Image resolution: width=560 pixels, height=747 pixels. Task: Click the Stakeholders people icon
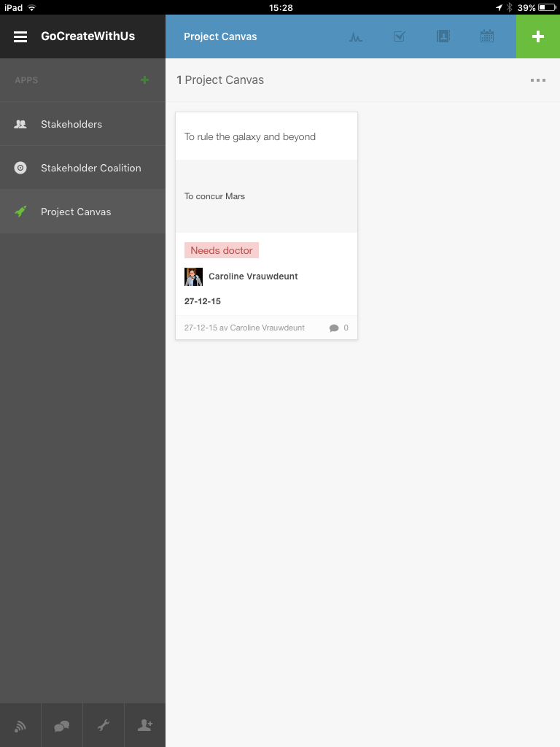pos(20,124)
